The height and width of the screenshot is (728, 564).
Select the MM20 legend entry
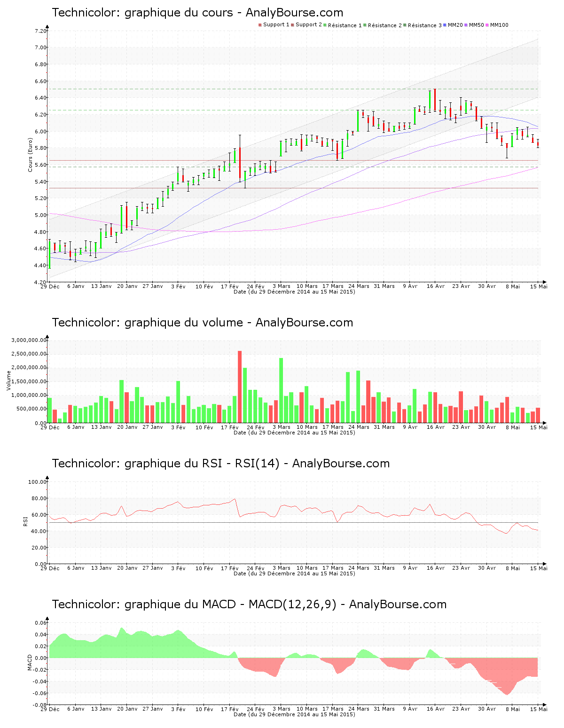tap(455, 25)
